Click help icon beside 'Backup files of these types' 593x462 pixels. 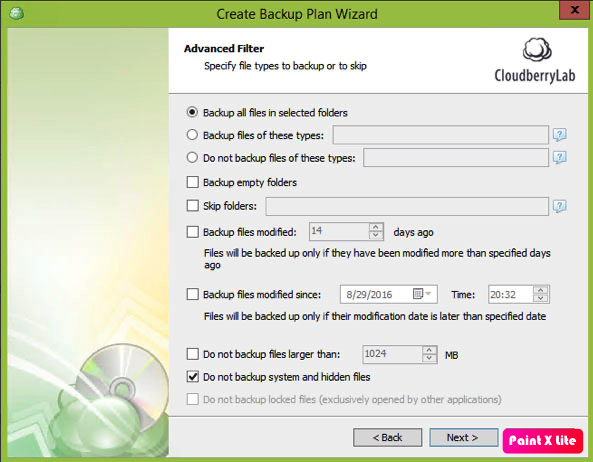[x=560, y=135]
